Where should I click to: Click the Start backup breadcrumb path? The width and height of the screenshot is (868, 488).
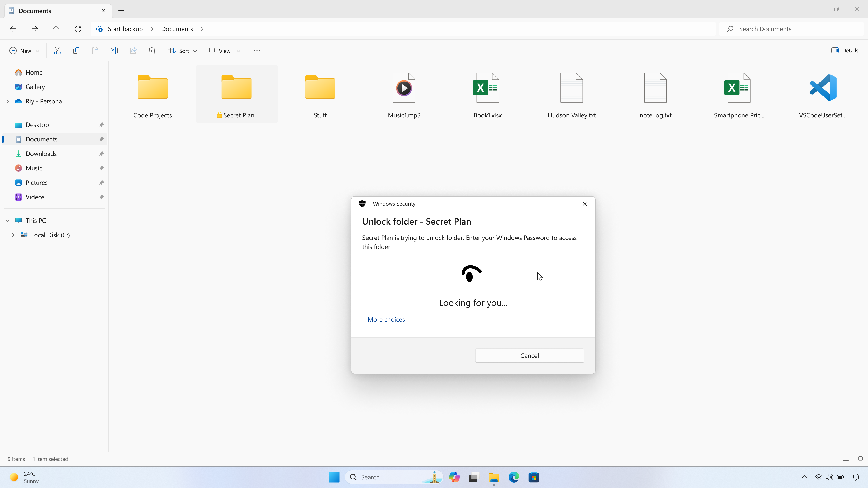click(x=125, y=29)
